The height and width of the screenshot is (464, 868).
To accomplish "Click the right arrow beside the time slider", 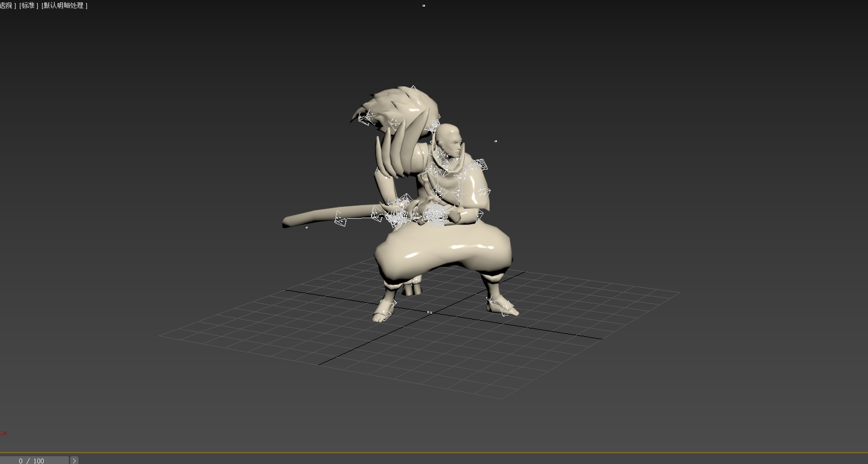I will pyautogui.click(x=74, y=460).
